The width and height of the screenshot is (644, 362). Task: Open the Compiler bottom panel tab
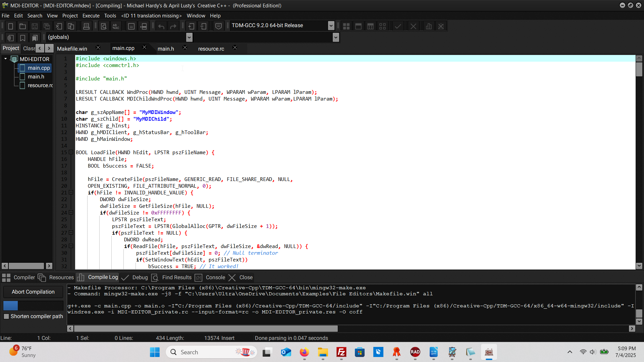coord(18,278)
